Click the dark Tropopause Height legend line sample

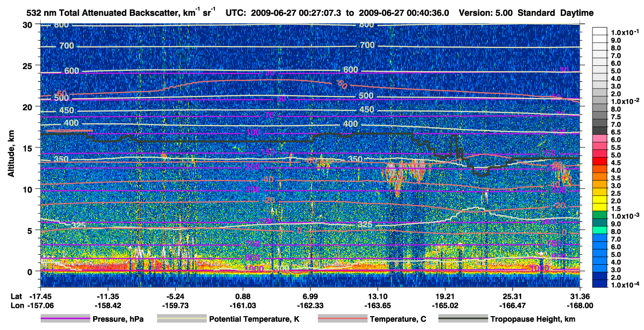point(463,319)
